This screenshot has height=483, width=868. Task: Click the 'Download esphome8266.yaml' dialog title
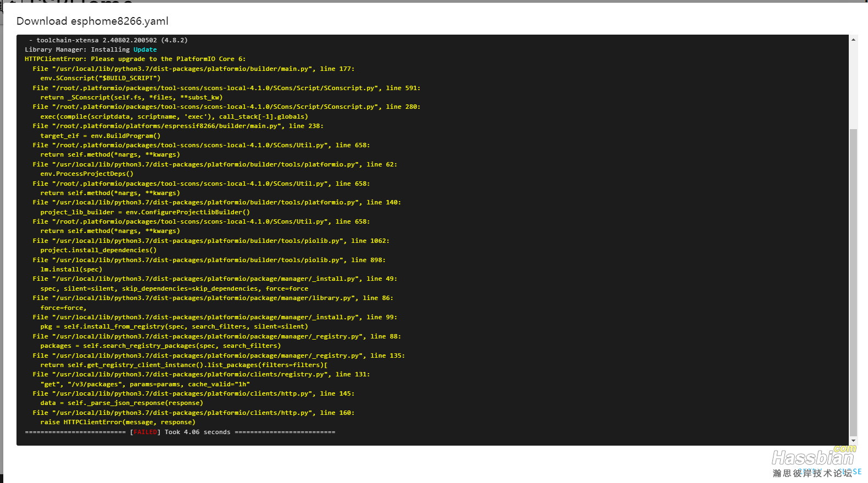point(92,21)
